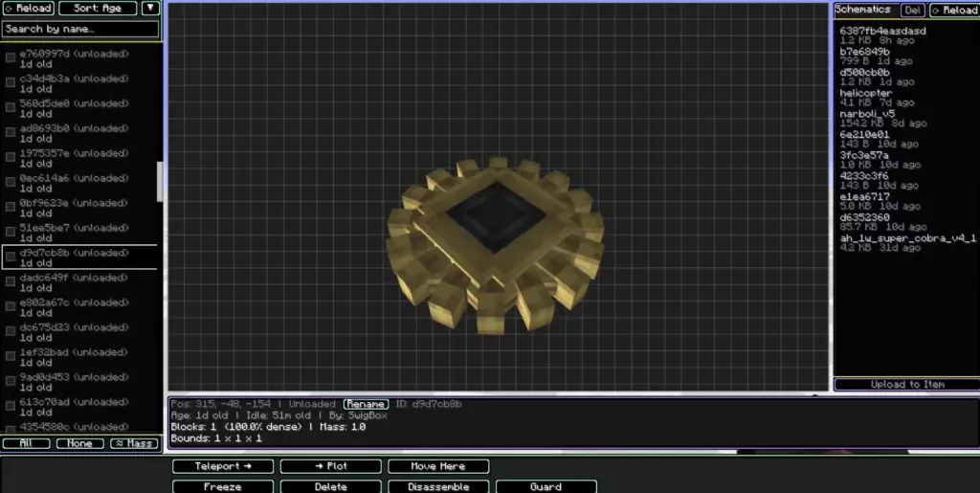Click the Upload to Item button
Screen dimensions: 980x493
click(907, 384)
